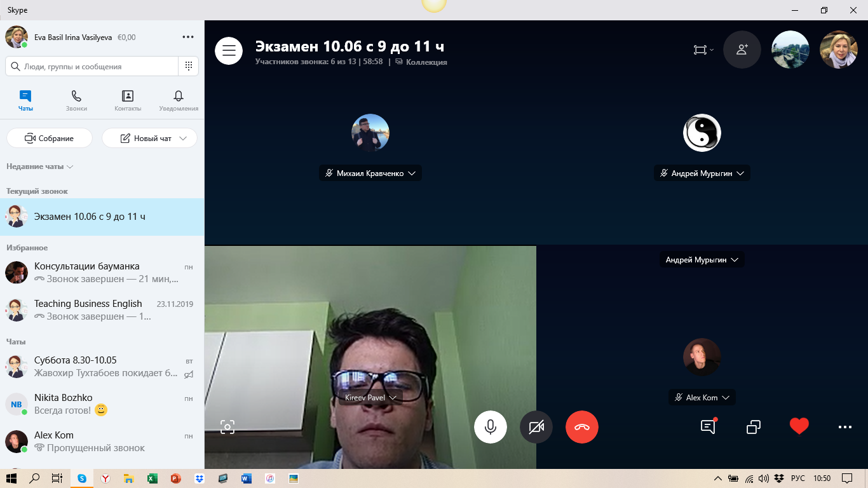Expand the Михаил Кравченко participant dropdown

click(412, 173)
